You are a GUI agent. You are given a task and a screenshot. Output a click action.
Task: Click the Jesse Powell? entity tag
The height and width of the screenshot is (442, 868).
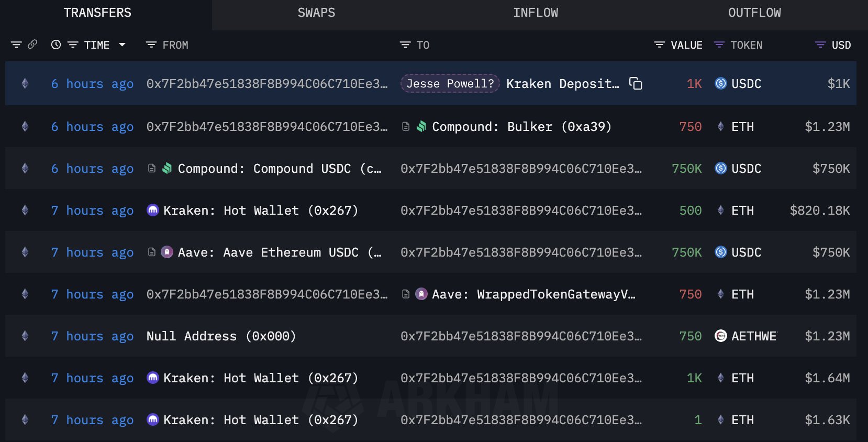[450, 84]
